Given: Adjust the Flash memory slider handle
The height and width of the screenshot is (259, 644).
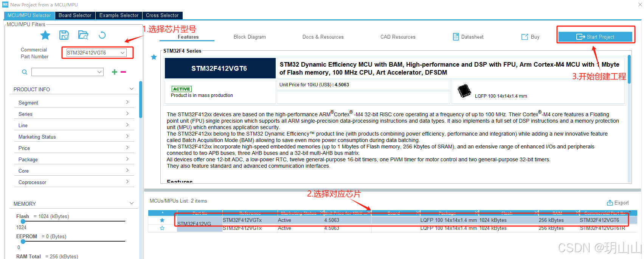Looking at the screenshot, I should 23,221.
